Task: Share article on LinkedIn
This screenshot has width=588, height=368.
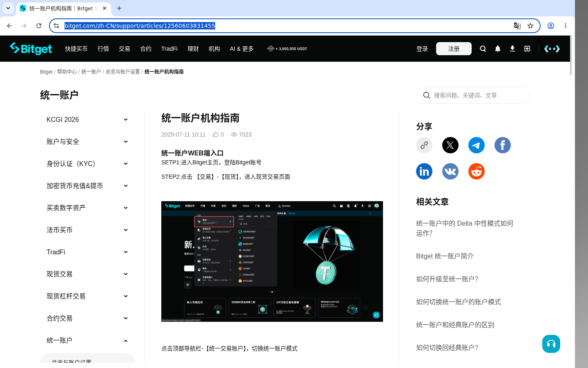Action: point(424,171)
